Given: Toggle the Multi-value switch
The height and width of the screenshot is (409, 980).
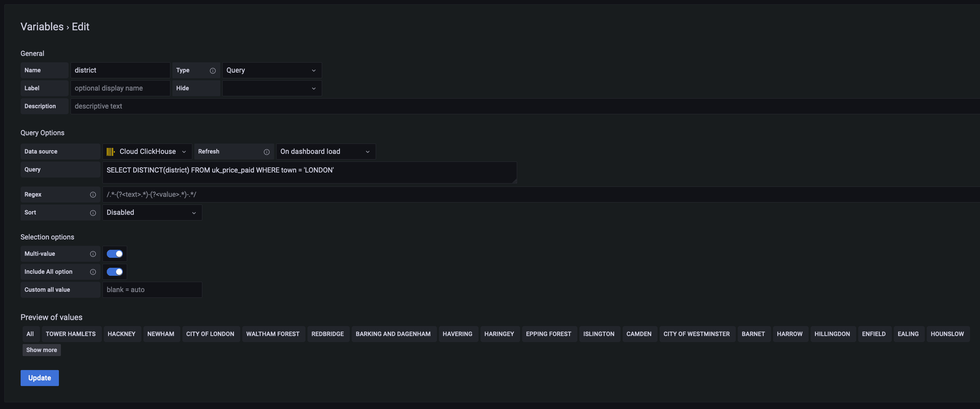Looking at the screenshot, I should pyautogui.click(x=114, y=253).
